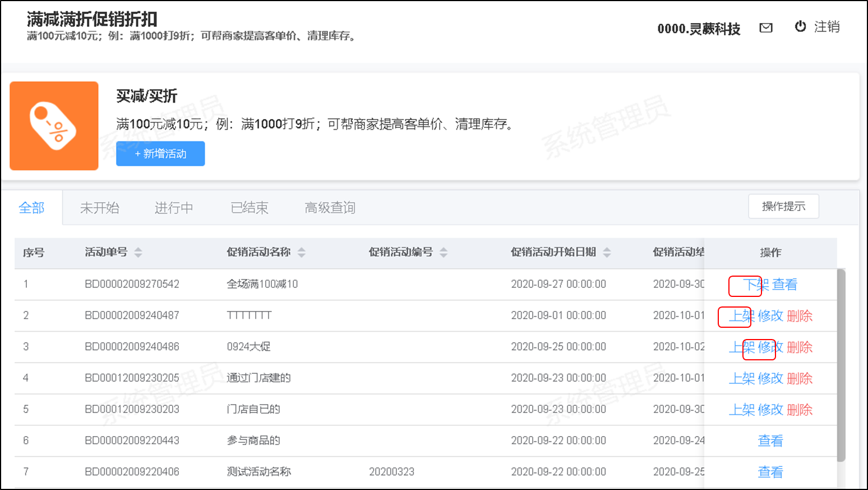Sort by 活动单号 column arrows

138,253
